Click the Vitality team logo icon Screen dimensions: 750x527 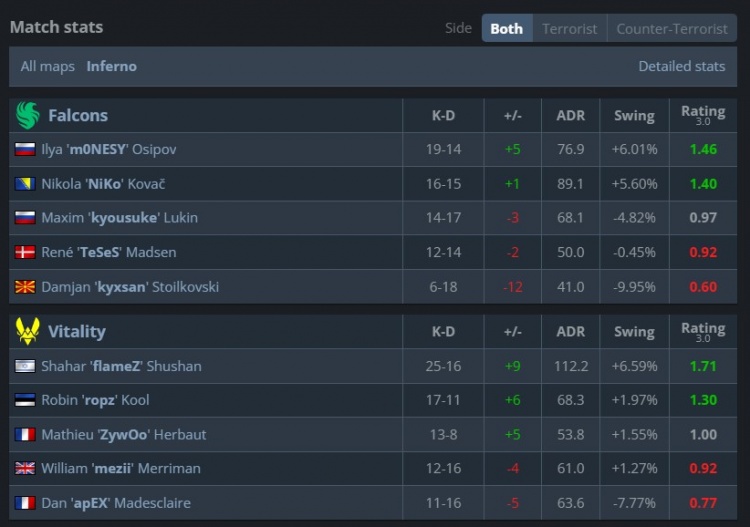click(x=27, y=331)
